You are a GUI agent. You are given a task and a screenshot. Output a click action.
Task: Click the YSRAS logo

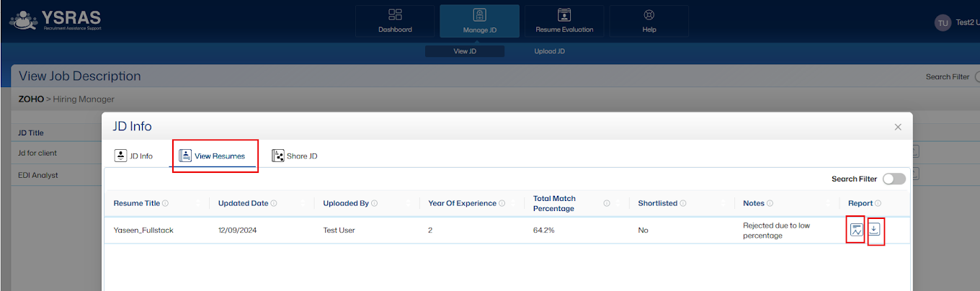pos(55,19)
